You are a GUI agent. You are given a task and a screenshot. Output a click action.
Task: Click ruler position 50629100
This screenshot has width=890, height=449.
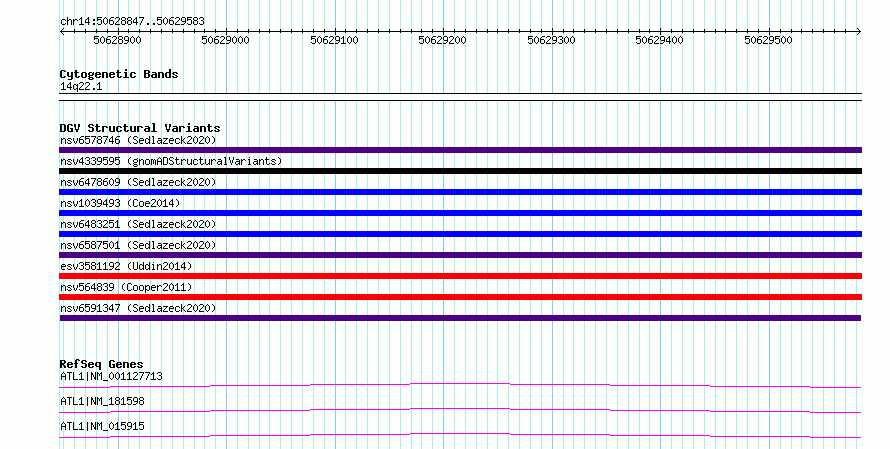(x=334, y=40)
